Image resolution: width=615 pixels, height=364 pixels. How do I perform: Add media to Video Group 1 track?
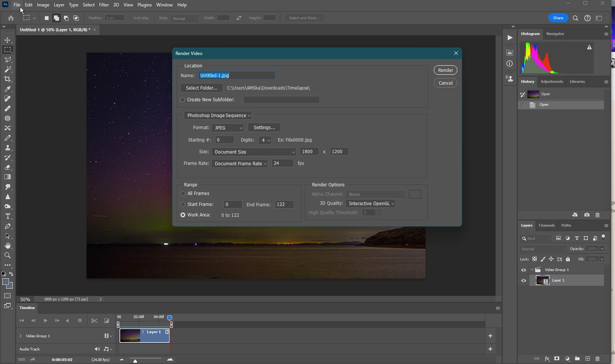click(490, 336)
